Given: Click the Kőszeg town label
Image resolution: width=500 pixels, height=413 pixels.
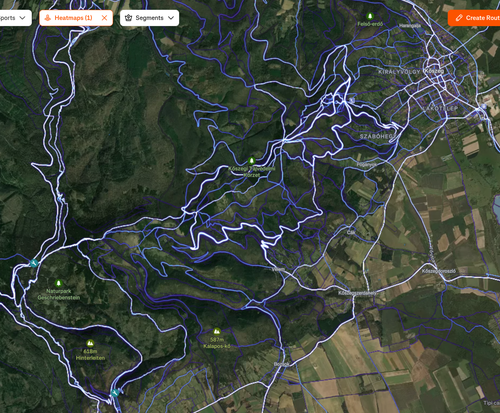Looking at the screenshot, I should 434,71.
